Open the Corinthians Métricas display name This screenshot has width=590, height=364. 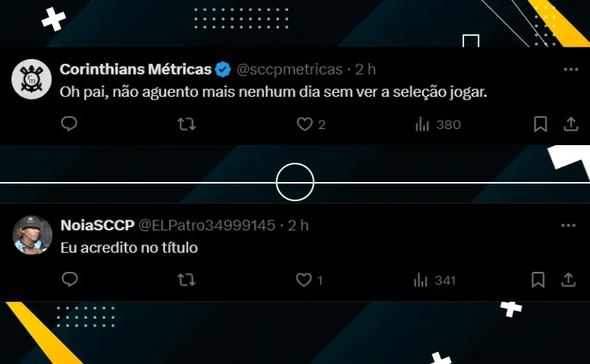point(136,69)
